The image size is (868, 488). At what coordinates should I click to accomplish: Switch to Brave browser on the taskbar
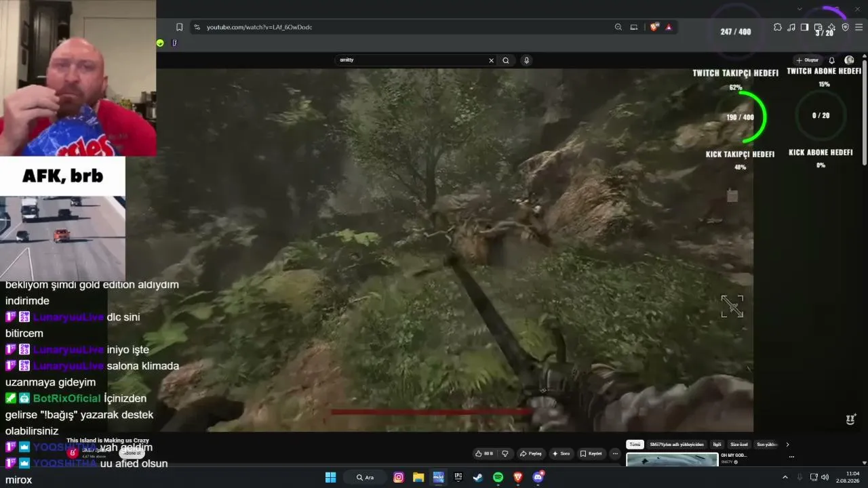click(518, 477)
